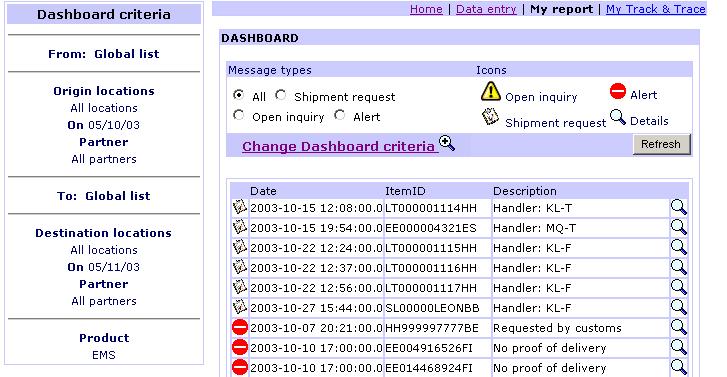Viewport: 727px width, 377px height.
Task: Select item ID SL00000LEONBB
Action: click(x=432, y=308)
